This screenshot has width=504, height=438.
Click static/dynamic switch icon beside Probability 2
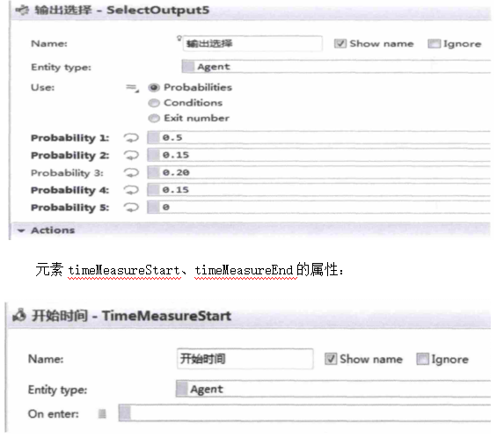click(131, 155)
